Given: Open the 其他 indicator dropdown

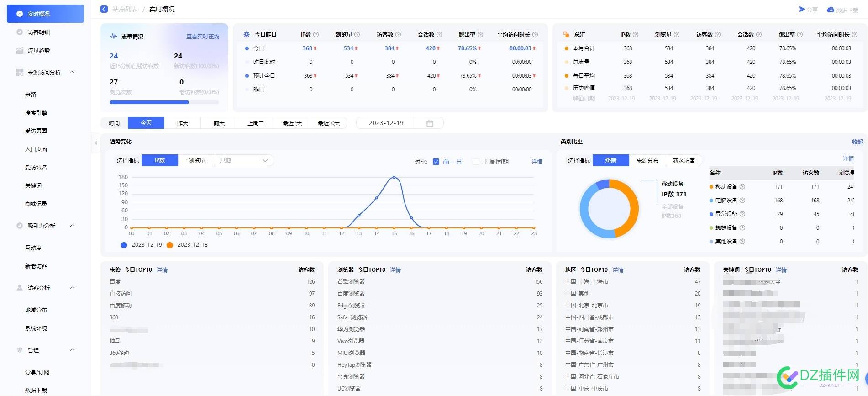Looking at the screenshot, I should point(244,160).
